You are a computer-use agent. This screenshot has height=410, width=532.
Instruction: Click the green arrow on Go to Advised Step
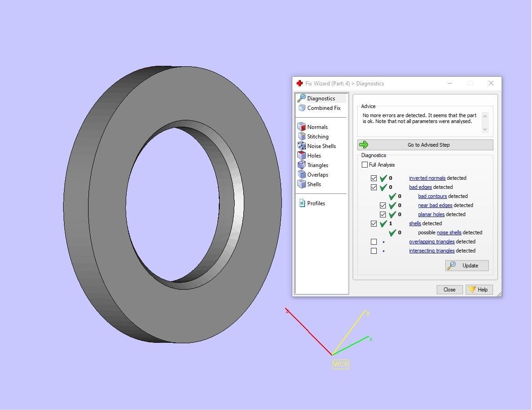pyautogui.click(x=364, y=144)
